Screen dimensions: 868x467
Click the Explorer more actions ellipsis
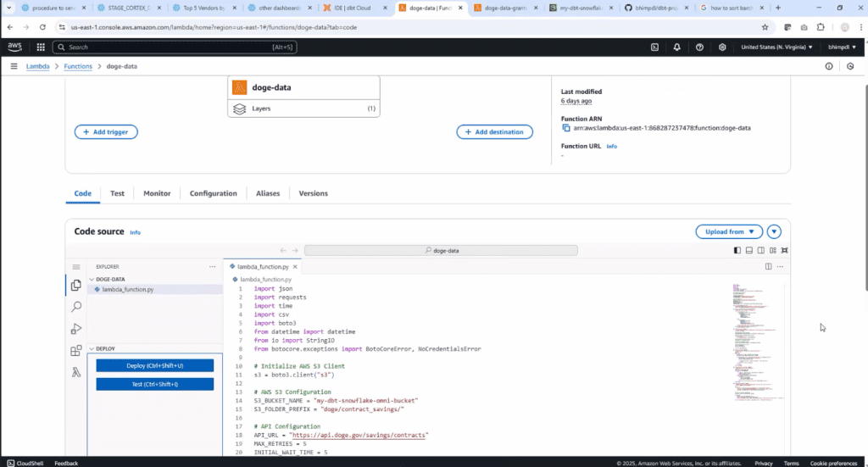(212, 267)
